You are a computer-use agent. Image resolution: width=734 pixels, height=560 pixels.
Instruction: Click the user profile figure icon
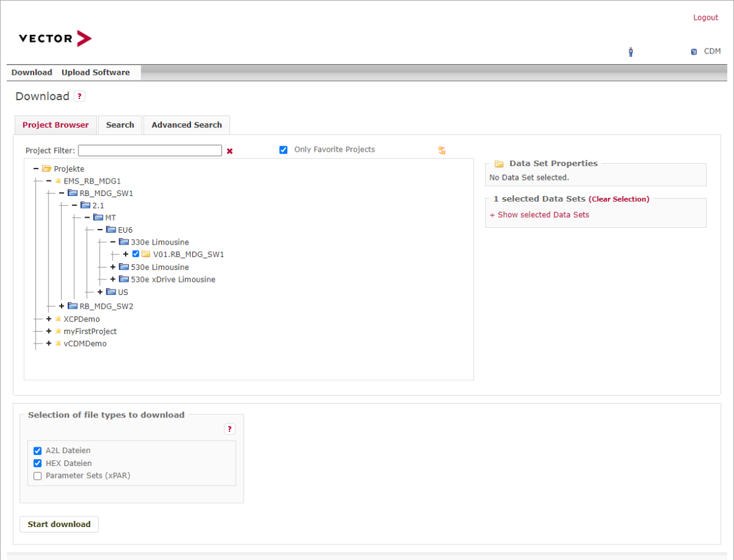click(631, 52)
